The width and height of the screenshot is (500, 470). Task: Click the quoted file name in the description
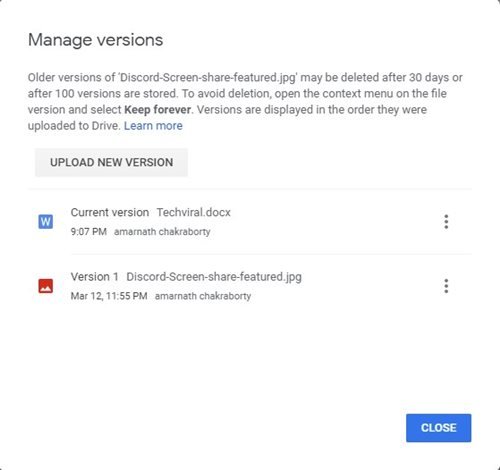(x=207, y=77)
